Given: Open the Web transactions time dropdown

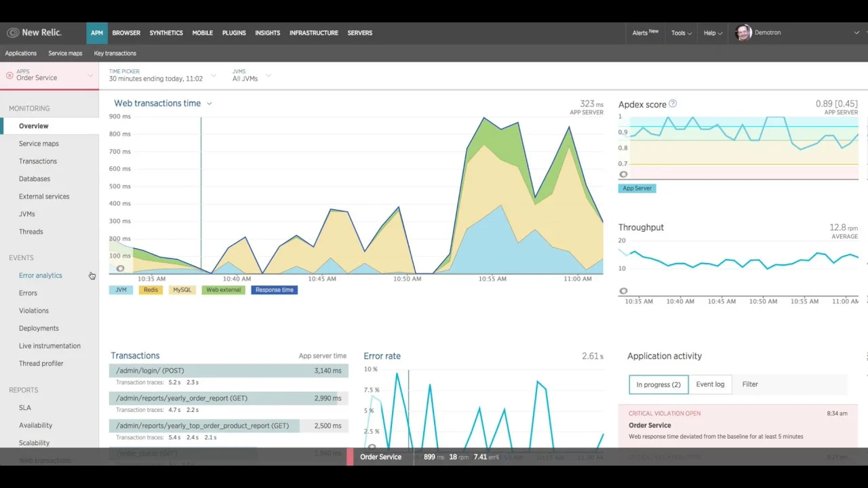Looking at the screenshot, I should (209, 103).
